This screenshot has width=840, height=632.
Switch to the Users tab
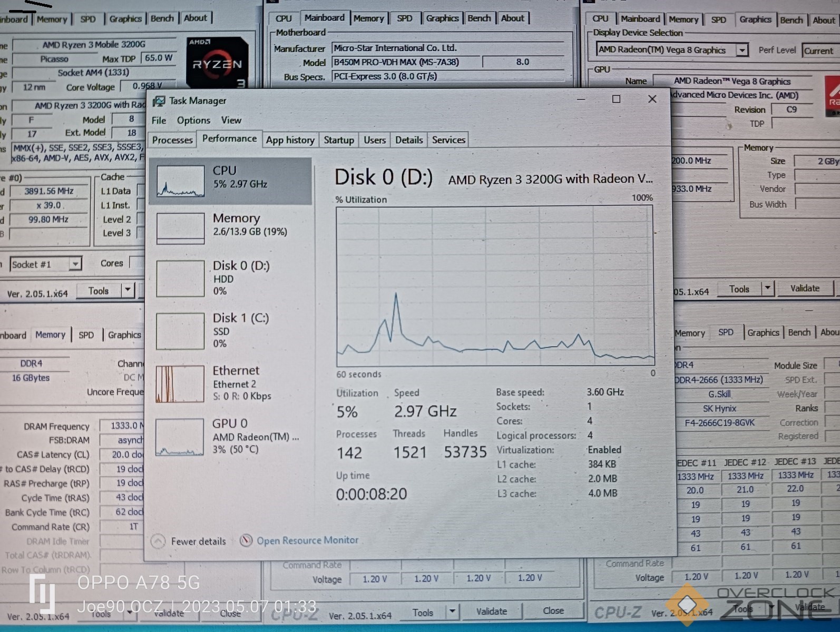point(375,140)
